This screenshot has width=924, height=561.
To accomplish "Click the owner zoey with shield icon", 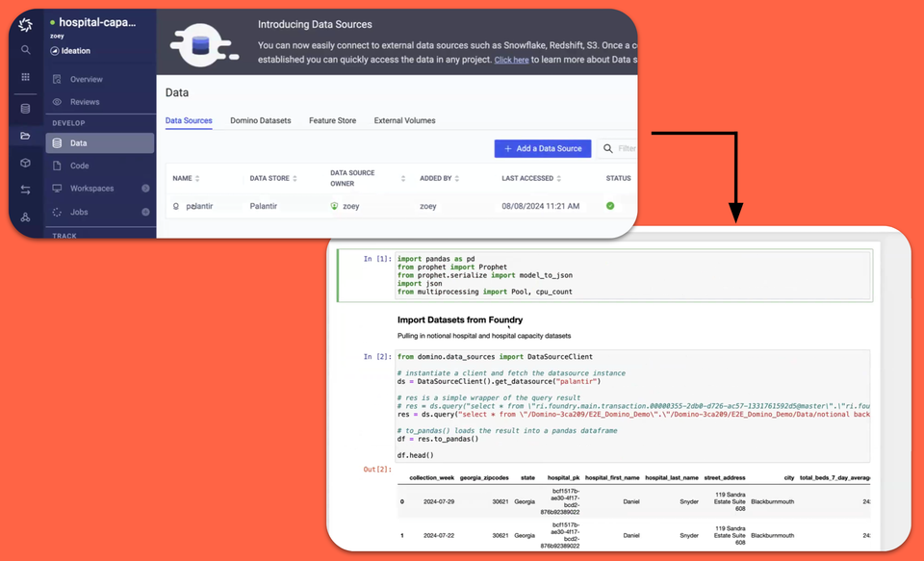I will [x=346, y=206].
